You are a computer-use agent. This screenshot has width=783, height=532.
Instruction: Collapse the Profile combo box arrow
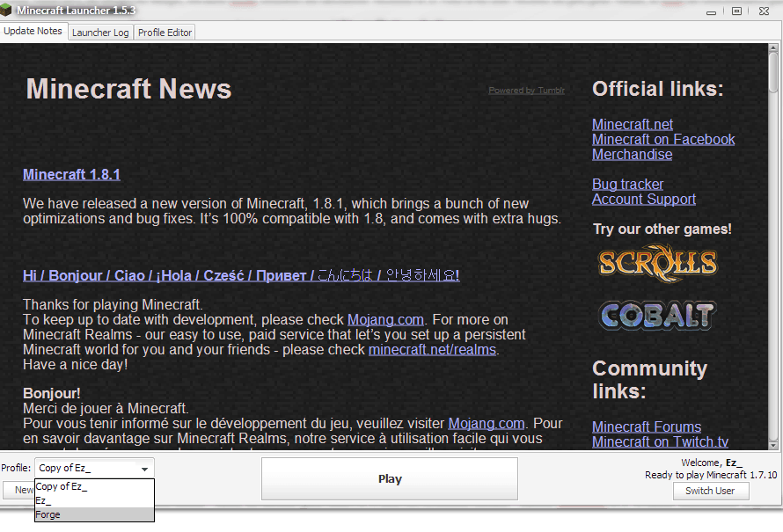(x=144, y=469)
